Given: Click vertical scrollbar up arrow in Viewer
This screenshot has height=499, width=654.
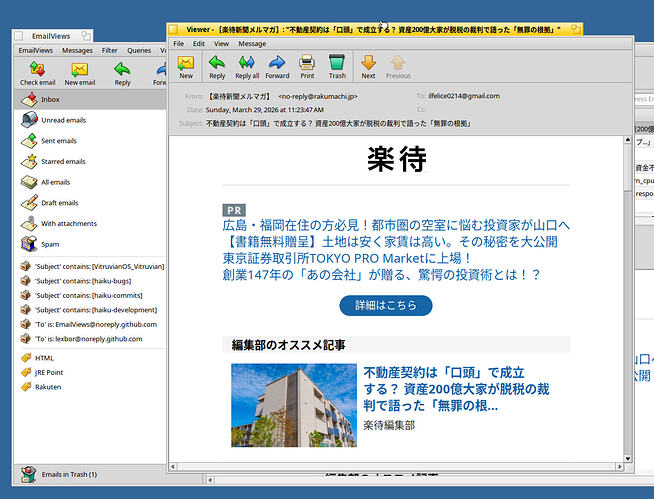Looking at the screenshot, I should click(x=628, y=140).
